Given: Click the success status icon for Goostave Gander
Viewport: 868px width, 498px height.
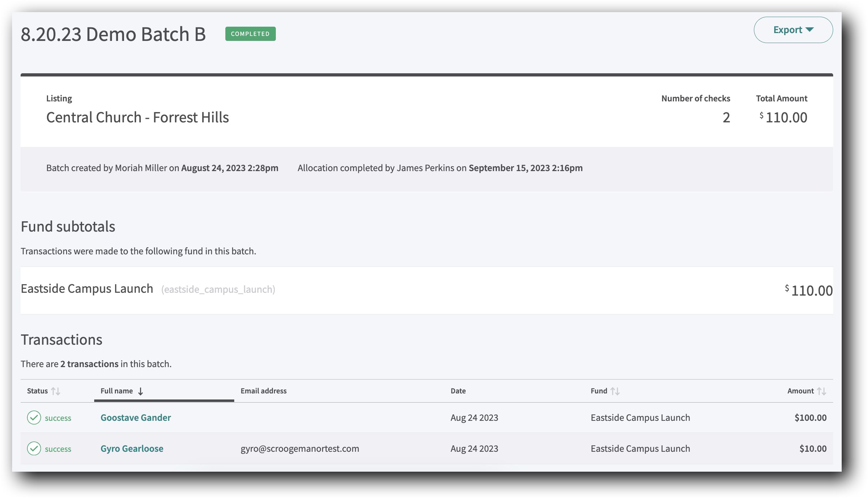Looking at the screenshot, I should tap(34, 418).
